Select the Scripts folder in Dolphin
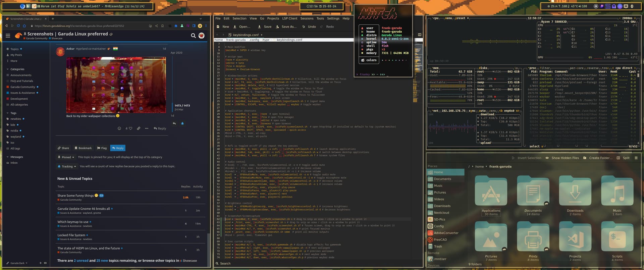Screen dimensions: 644x270 (617, 241)
